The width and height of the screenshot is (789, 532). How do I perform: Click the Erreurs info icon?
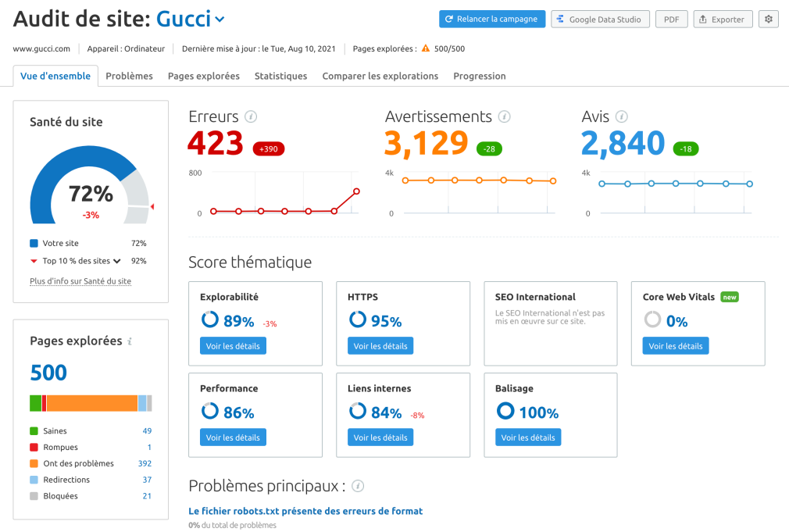point(251,116)
